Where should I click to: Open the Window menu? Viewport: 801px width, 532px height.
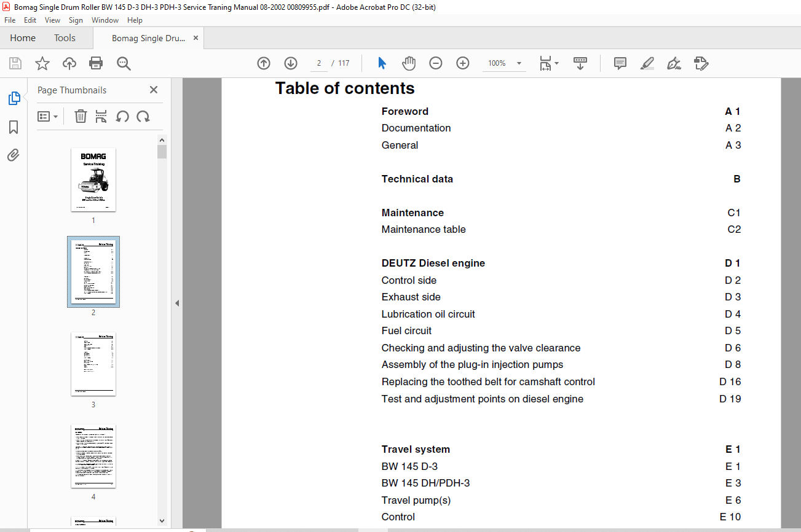click(105, 20)
